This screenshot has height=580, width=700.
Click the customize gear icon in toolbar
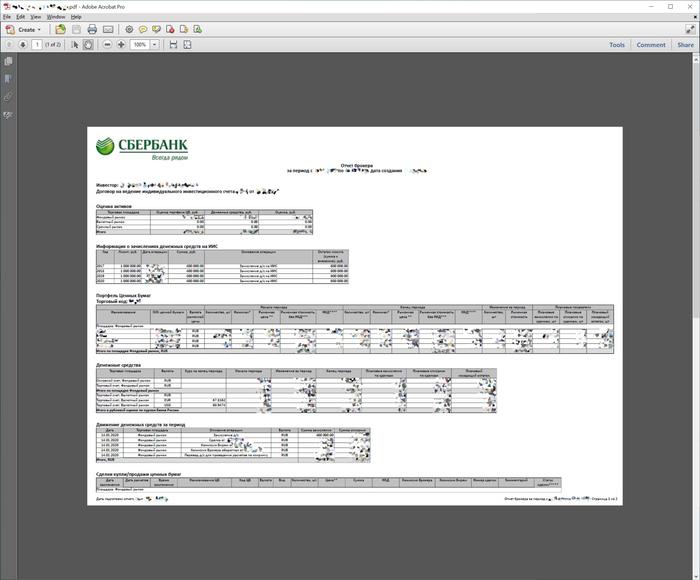[x=129, y=29]
